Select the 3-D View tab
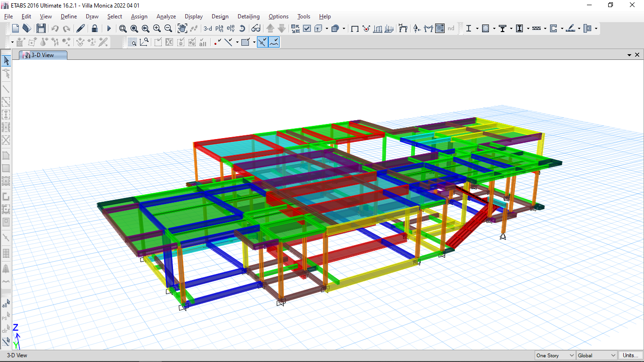 pyautogui.click(x=43, y=55)
